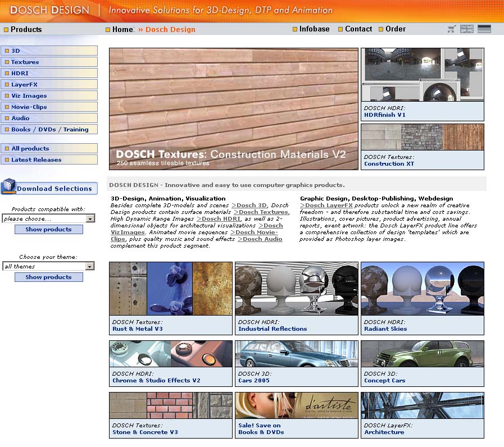Click the Cars 2005 link
Image resolution: width=504 pixels, height=447 pixels.
(x=254, y=381)
